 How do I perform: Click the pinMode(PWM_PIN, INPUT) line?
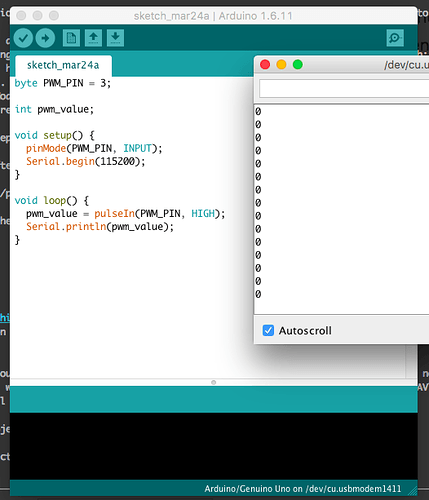tap(94, 148)
